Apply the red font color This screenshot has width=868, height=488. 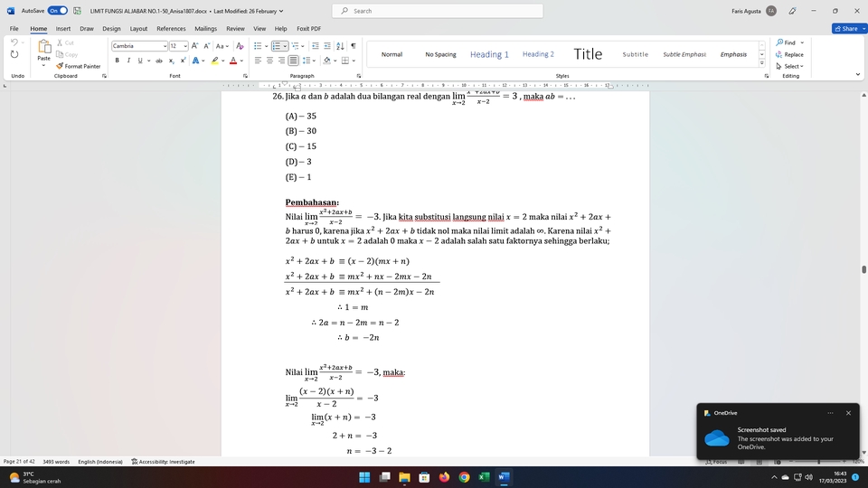pyautogui.click(x=233, y=61)
